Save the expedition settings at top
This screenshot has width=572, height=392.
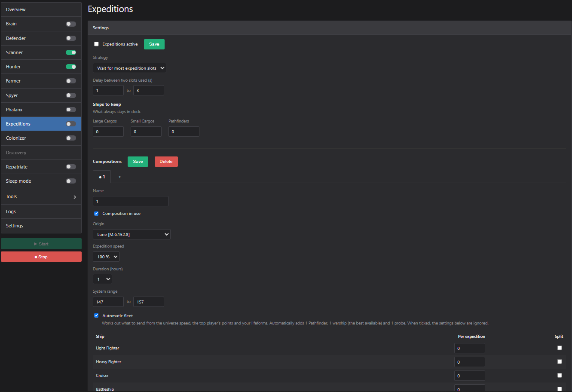click(x=154, y=44)
